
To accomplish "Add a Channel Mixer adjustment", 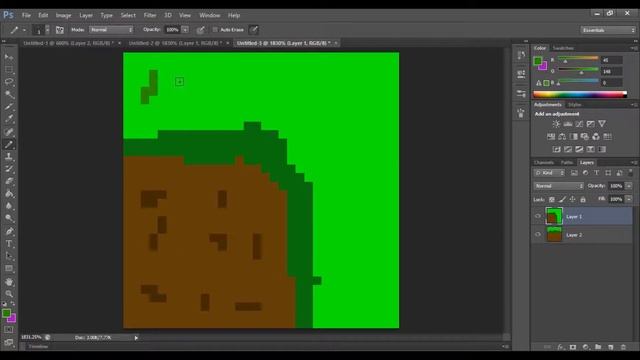I will click(x=596, y=136).
